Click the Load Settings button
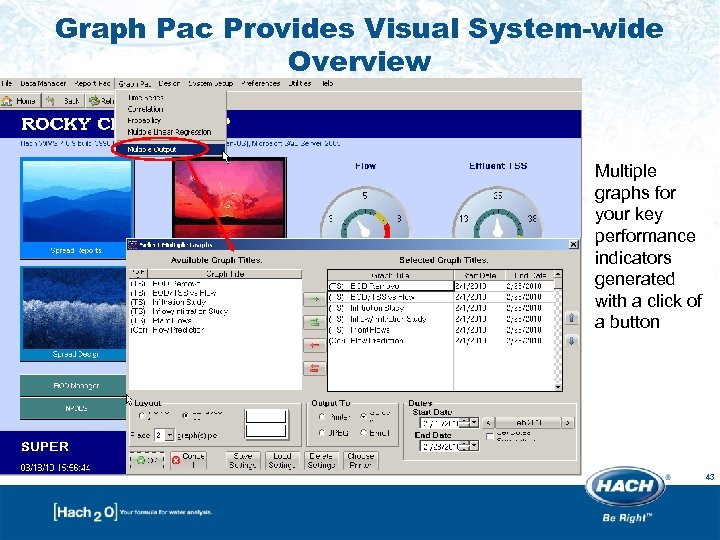The image size is (720, 540). [282, 461]
